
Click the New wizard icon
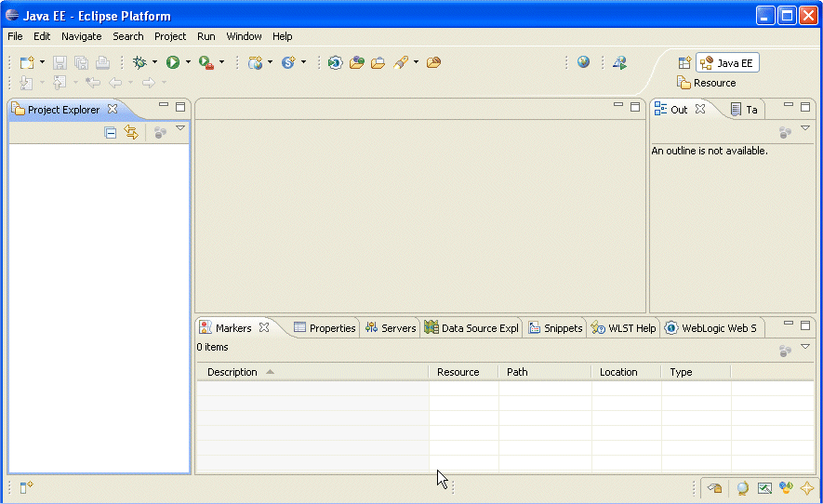[27, 62]
